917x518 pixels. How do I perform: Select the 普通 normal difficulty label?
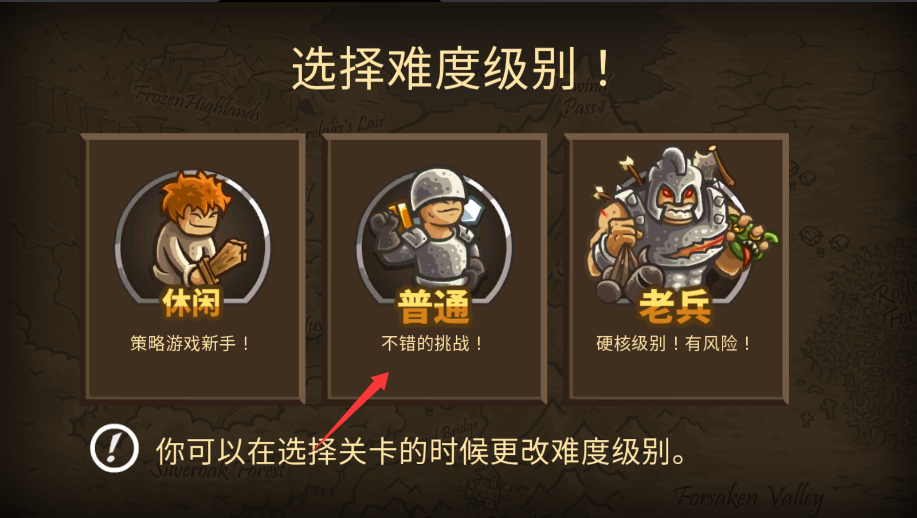pyautogui.click(x=434, y=306)
